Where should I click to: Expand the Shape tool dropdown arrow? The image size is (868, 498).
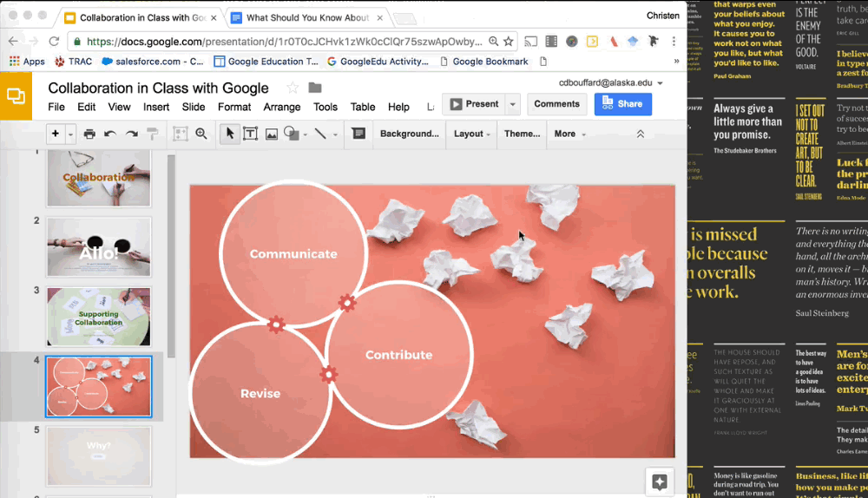(x=305, y=134)
